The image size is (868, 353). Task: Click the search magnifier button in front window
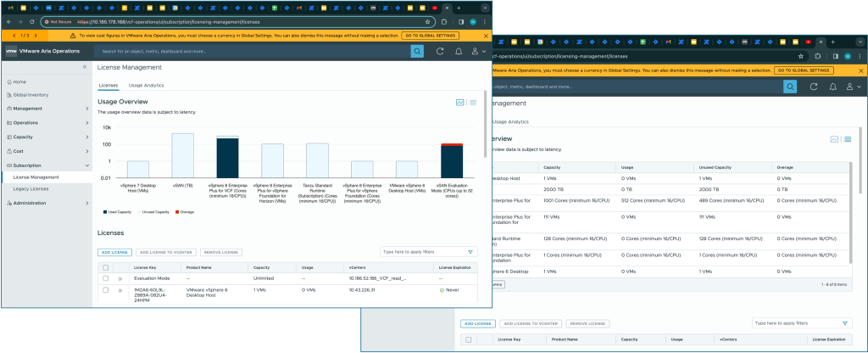[x=417, y=52]
